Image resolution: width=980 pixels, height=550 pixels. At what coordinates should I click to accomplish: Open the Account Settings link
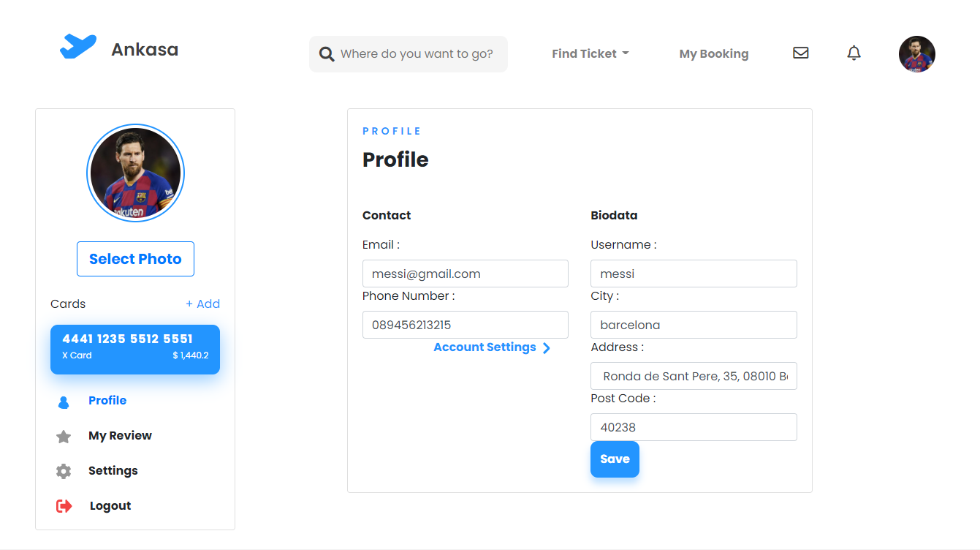(x=485, y=347)
